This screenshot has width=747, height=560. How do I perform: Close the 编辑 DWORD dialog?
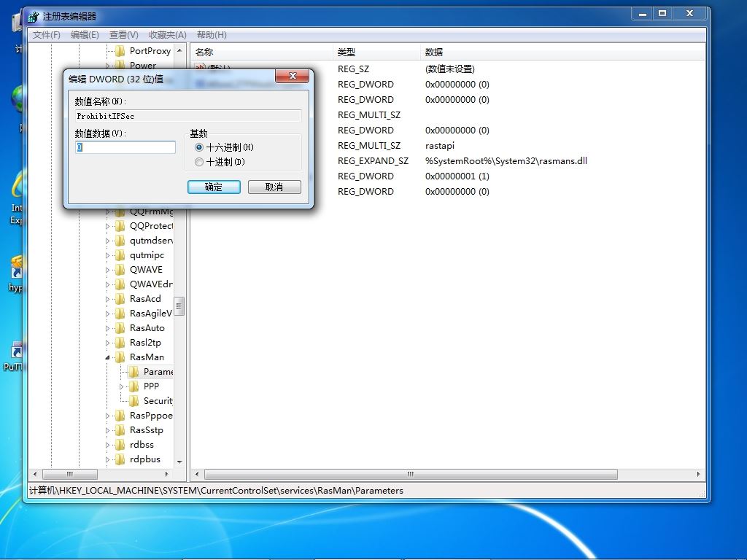tap(292, 76)
